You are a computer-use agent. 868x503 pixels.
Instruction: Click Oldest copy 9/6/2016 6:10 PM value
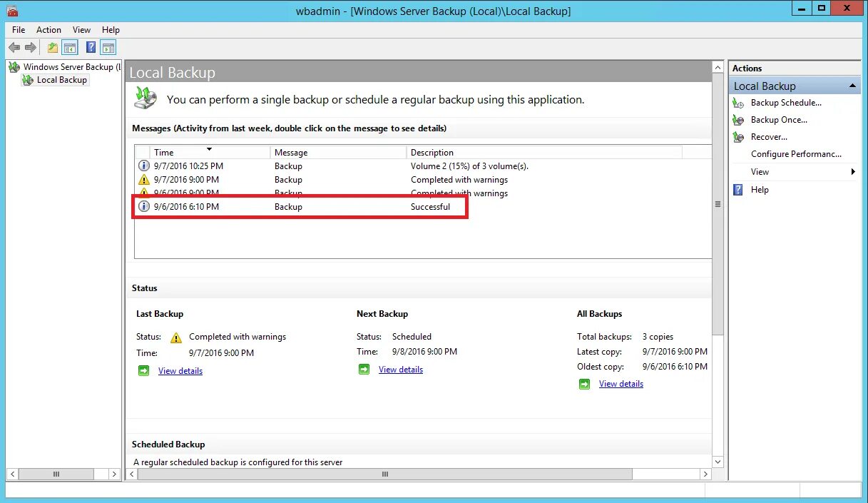click(675, 367)
